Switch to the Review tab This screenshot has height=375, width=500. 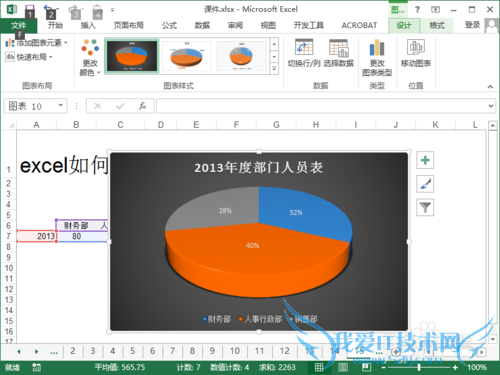[235, 25]
